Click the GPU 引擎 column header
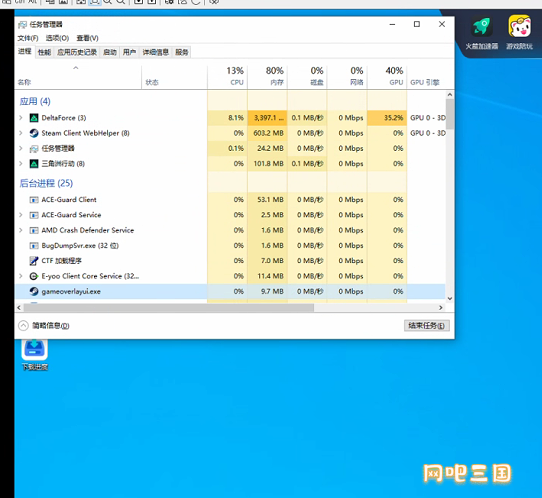The image size is (542, 498). pos(425,82)
